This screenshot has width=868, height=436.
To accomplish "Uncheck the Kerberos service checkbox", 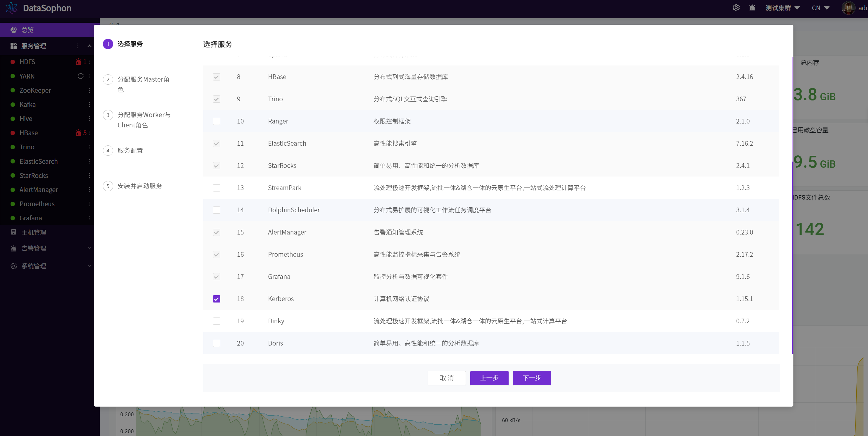I will click(217, 299).
